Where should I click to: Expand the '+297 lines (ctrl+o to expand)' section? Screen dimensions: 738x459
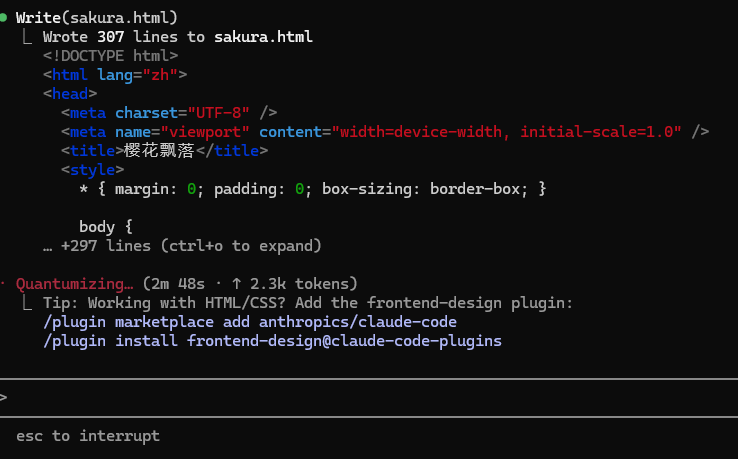pyautogui.click(x=190, y=246)
